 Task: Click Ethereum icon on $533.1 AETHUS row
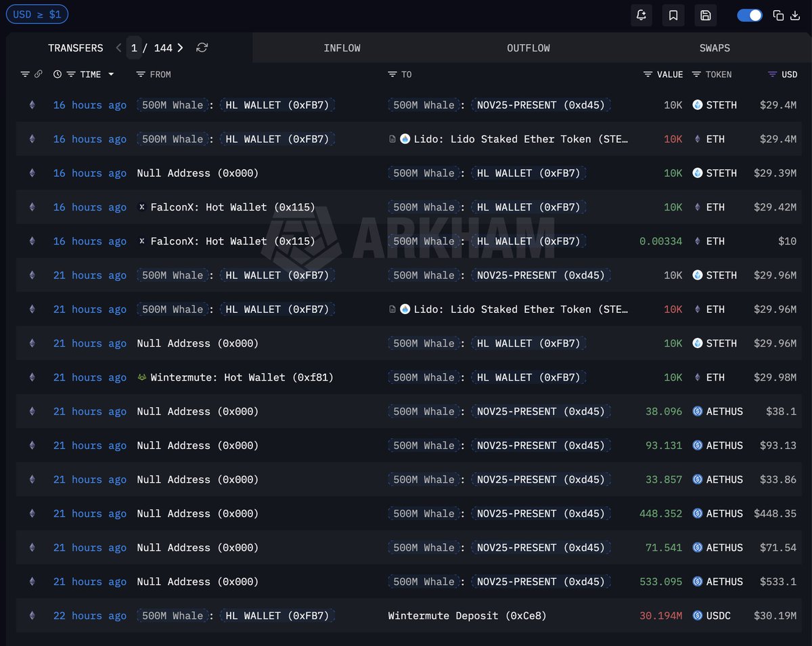[x=32, y=582]
